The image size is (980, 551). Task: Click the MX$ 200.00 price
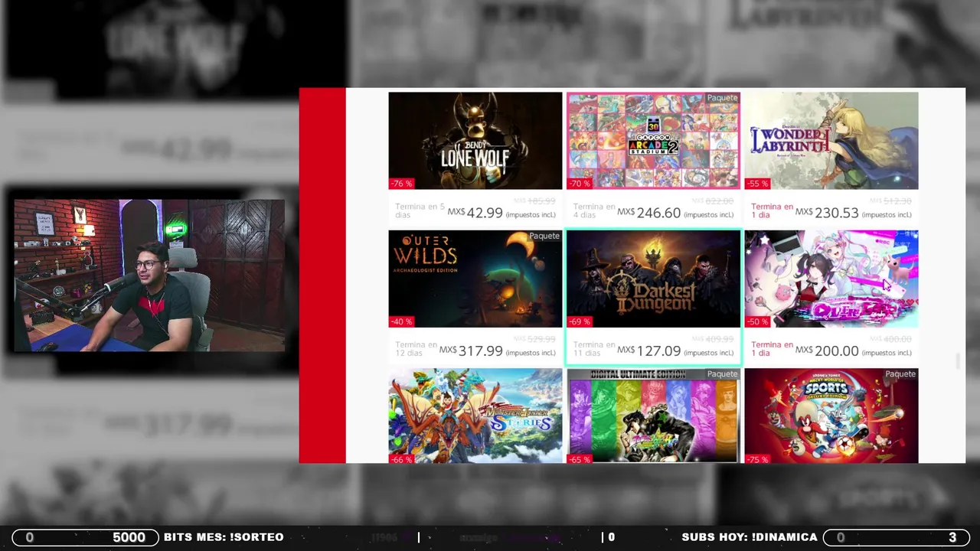pyautogui.click(x=827, y=350)
